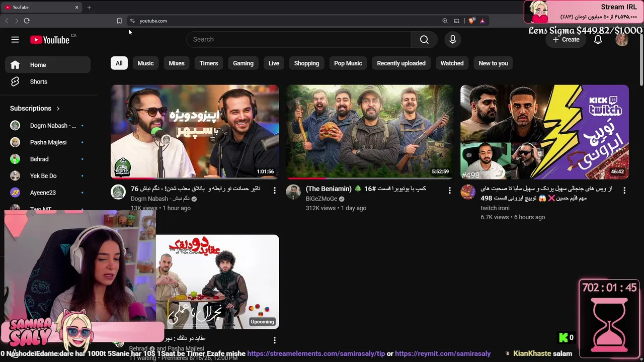Reload the page in the browser
Screen dimensions: 644x362
(x=27, y=21)
